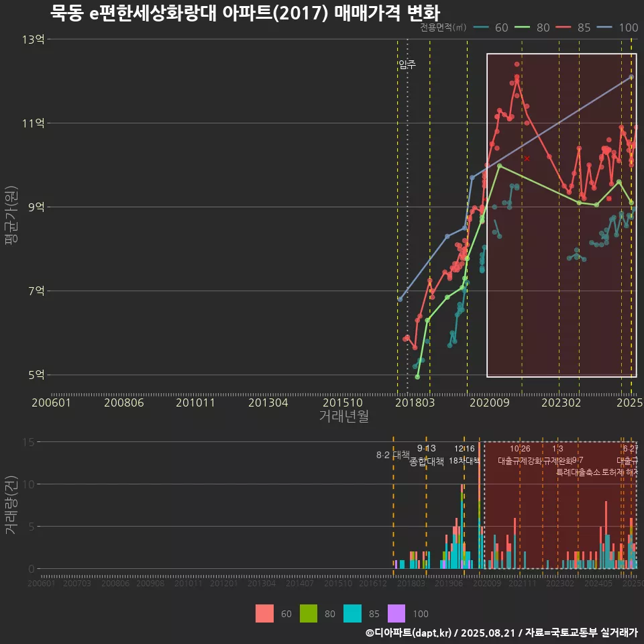The width and height of the screenshot is (644, 644).
Task: Click 202405 on the volume chart x-axis
Action: 598,583
